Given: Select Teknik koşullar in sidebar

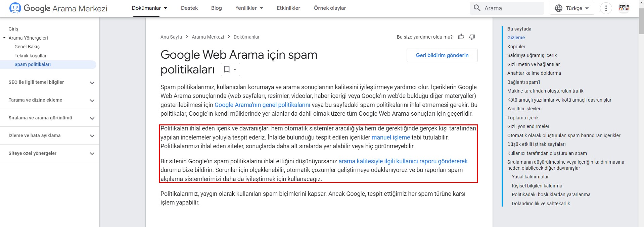Looking at the screenshot, I should point(31,56).
